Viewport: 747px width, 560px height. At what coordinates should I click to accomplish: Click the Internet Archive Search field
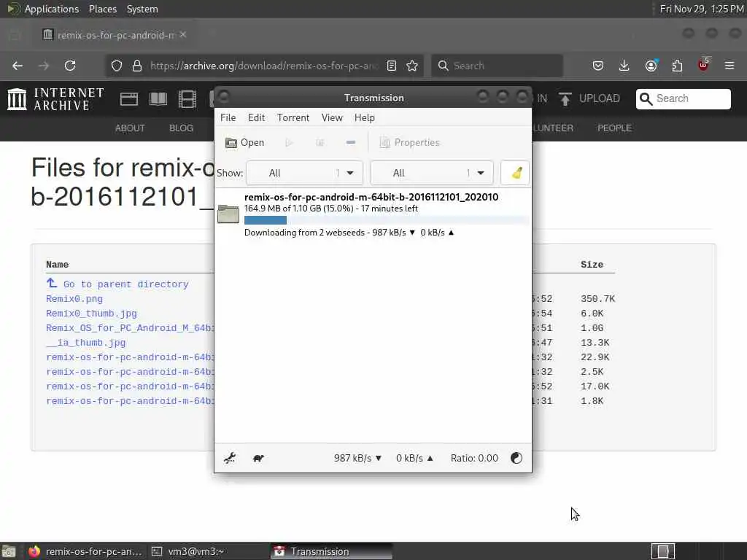[x=683, y=98]
